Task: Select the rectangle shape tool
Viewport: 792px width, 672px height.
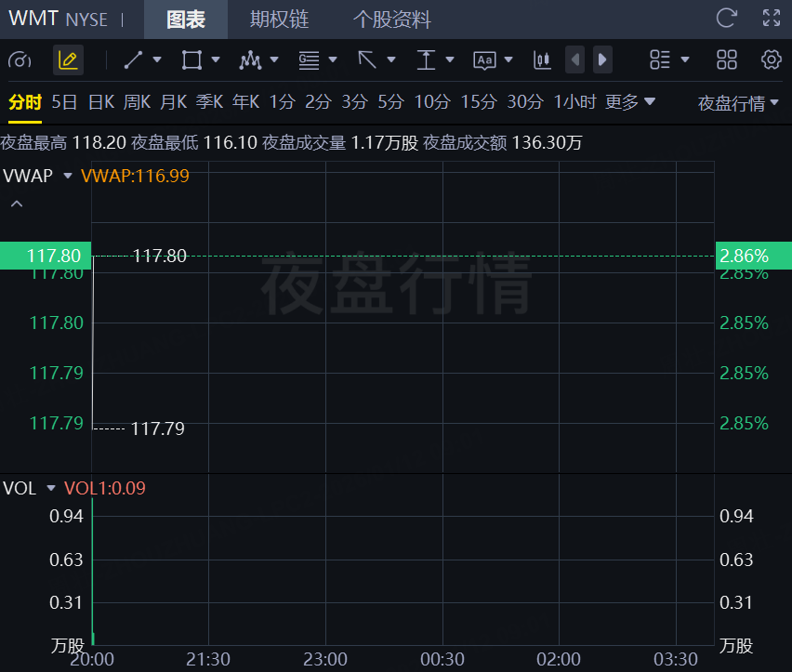Action: [191, 60]
